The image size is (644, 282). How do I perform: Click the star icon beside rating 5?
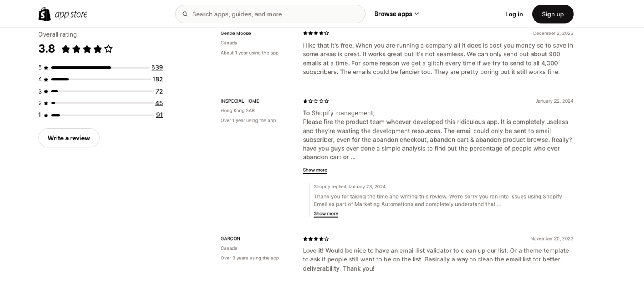[x=46, y=68]
